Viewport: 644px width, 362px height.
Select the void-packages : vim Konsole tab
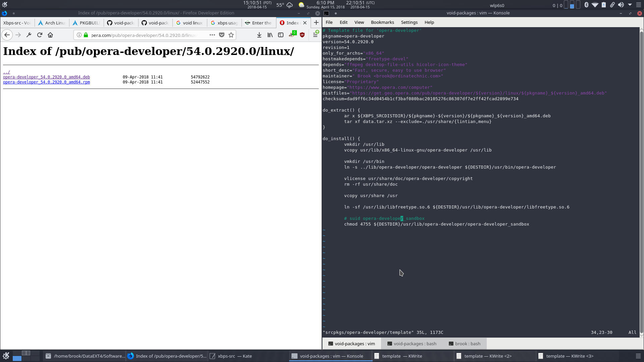[352, 344]
